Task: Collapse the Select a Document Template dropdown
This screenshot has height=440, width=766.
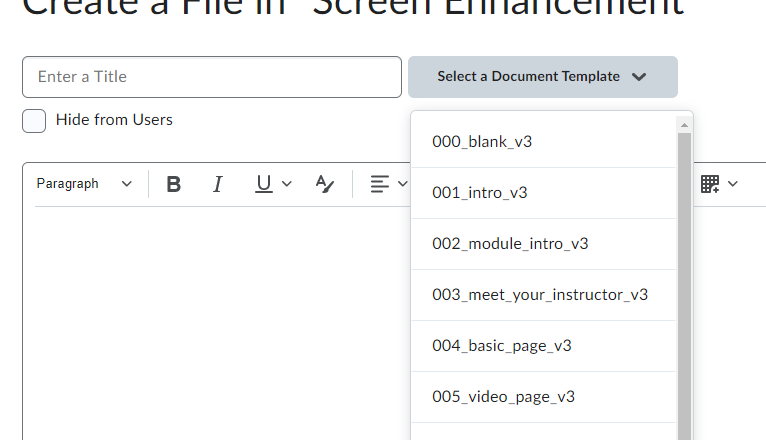Action: [x=542, y=77]
